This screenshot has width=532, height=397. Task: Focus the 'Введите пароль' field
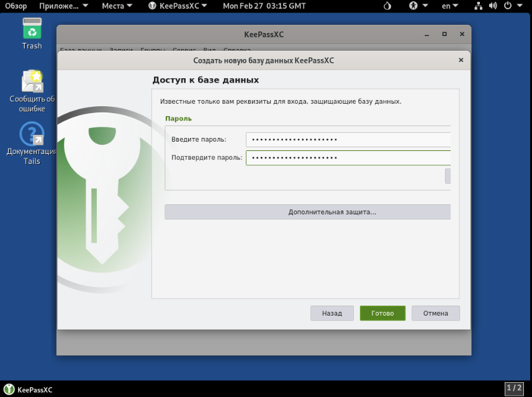tap(348, 140)
